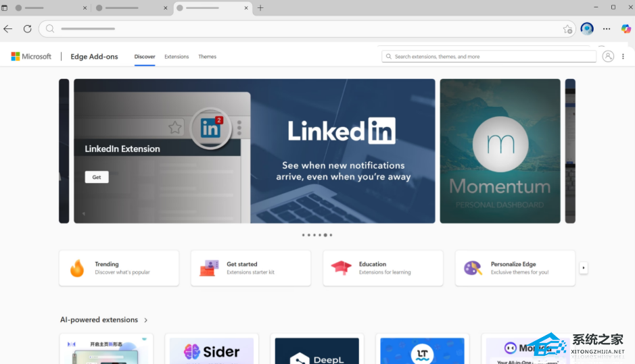Click the Education graduation cap icon
This screenshot has height=364, width=635.
pyautogui.click(x=341, y=267)
